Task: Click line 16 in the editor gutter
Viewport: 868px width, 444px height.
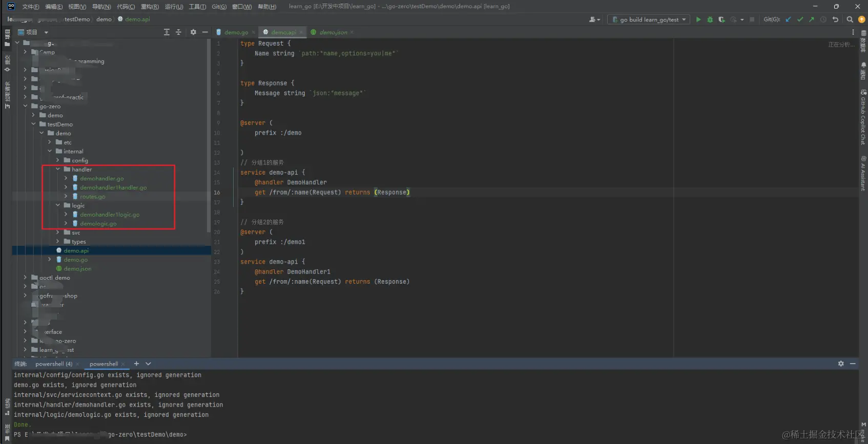Action: (x=217, y=193)
